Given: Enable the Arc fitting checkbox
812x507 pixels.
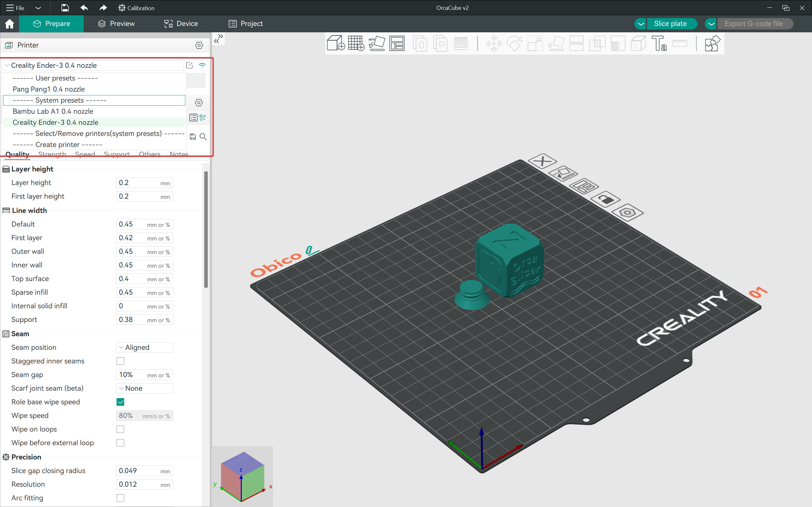Looking at the screenshot, I should tap(120, 498).
